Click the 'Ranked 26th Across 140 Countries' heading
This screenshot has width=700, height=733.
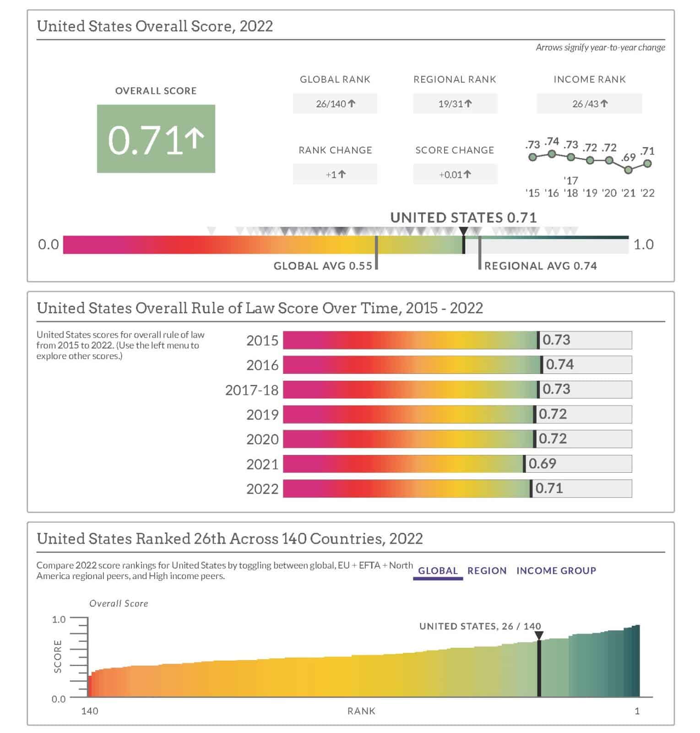tap(229, 538)
